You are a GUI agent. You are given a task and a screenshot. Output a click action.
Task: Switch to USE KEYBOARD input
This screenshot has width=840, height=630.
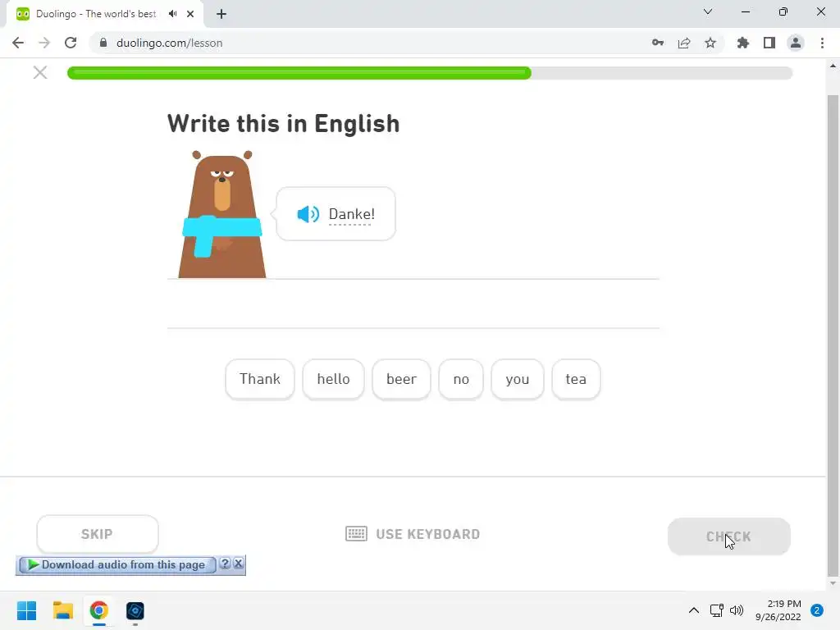[x=413, y=534]
